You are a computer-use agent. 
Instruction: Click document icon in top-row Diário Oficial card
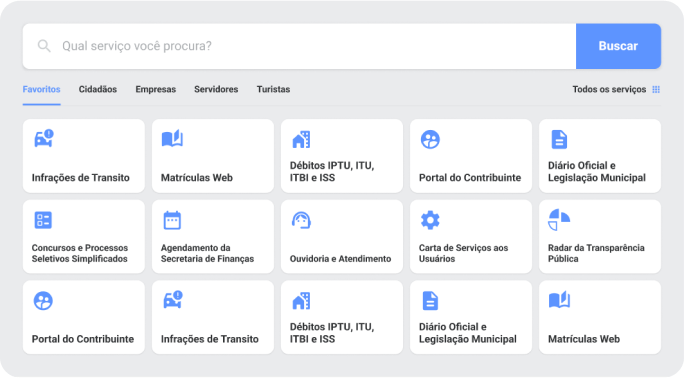point(559,140)
